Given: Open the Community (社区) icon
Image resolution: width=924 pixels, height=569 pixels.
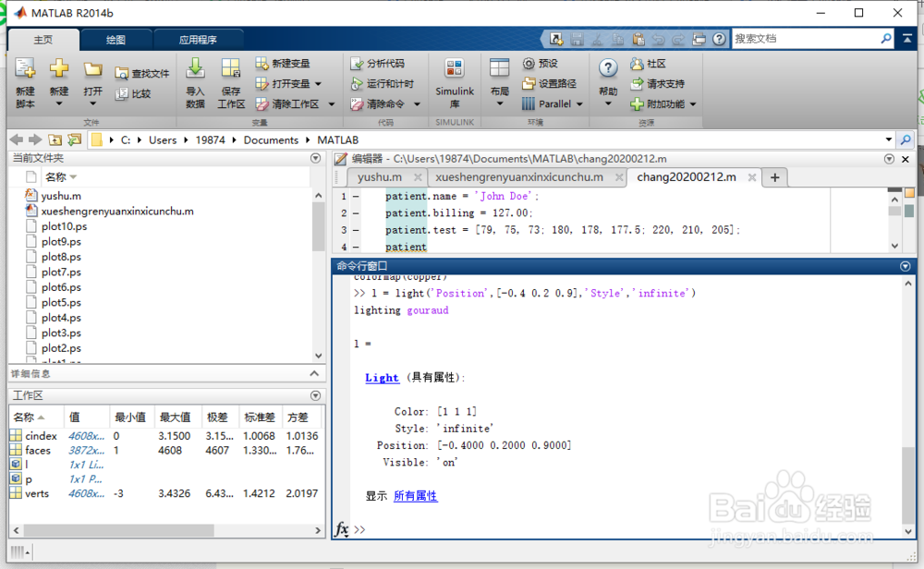Looking at the screenshot, I should click(637, 64).
